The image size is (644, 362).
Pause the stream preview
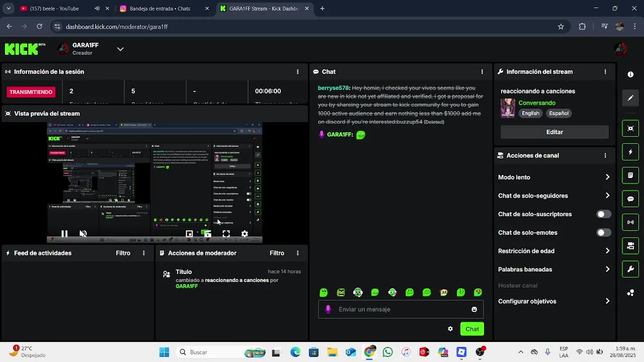pyautogui.click(x=64, y=234)
